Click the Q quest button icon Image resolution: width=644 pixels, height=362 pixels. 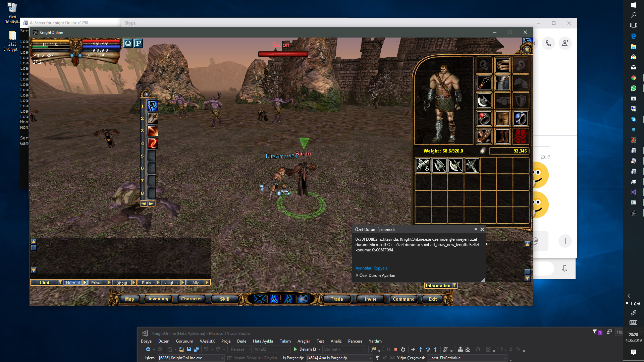coord(128,43)
